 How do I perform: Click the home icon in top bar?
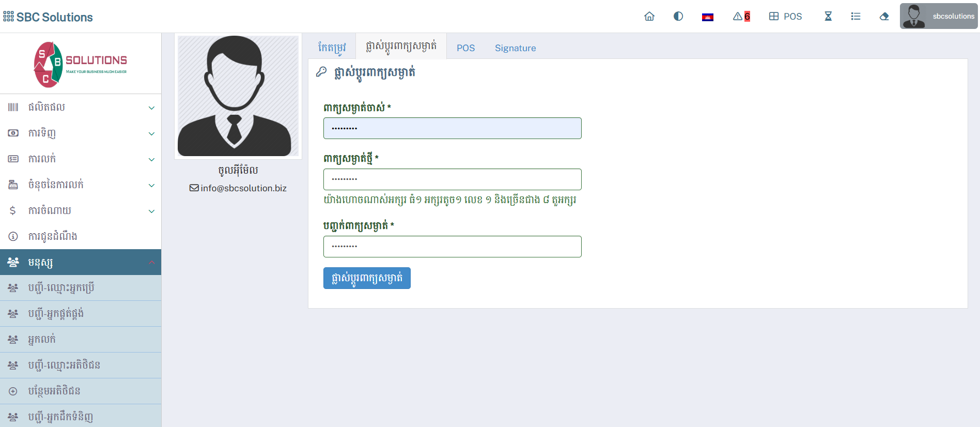(649, 17)
